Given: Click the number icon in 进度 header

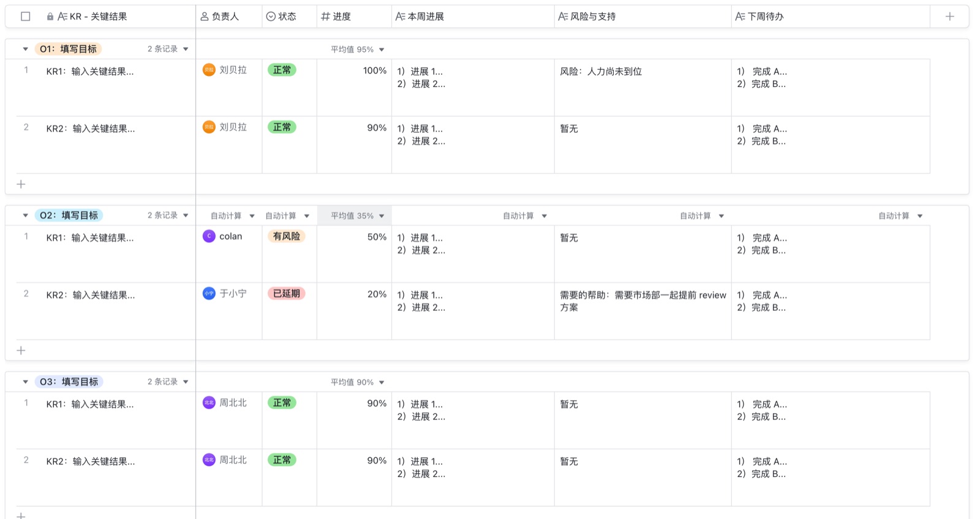Looking at the screenshot, I should (x=325, y=17).
